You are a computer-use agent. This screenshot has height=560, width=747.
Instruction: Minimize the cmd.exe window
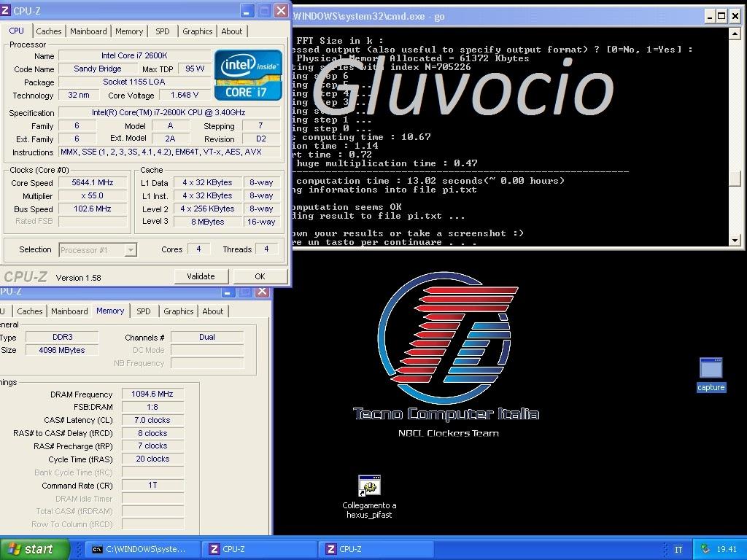coord(710,16)
